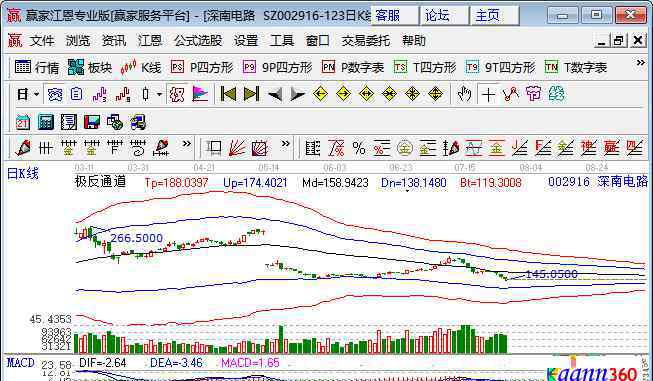Open the 江恩 menu

click(x=150, y=41)
